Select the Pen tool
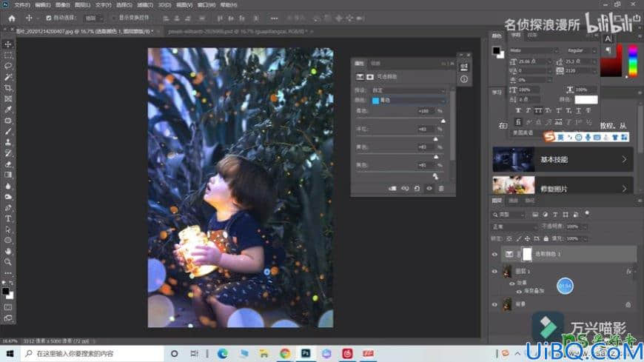644x362 pixels. [8, 208]
